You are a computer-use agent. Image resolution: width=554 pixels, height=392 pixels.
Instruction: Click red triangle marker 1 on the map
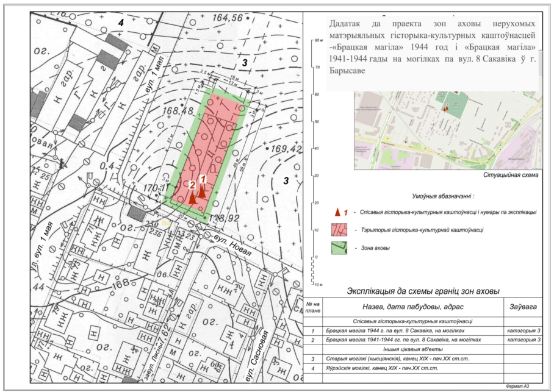click(x=202, y=192)
